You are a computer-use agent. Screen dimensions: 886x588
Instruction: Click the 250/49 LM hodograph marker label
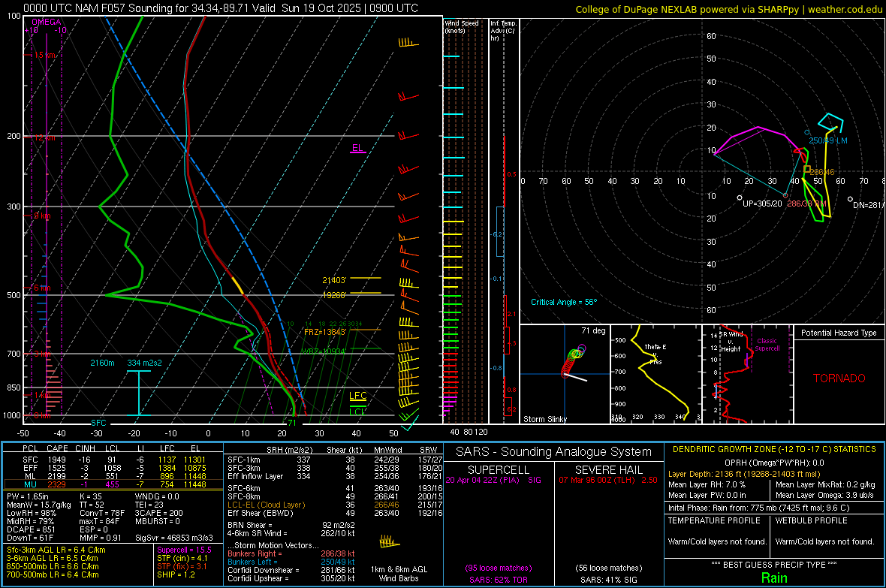coord(827,140)
